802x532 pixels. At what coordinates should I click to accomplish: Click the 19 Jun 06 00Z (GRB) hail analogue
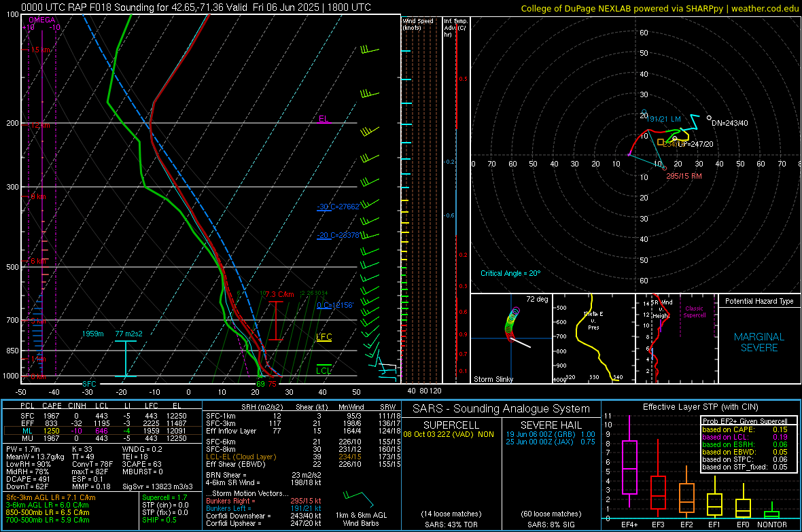point(551,434)
